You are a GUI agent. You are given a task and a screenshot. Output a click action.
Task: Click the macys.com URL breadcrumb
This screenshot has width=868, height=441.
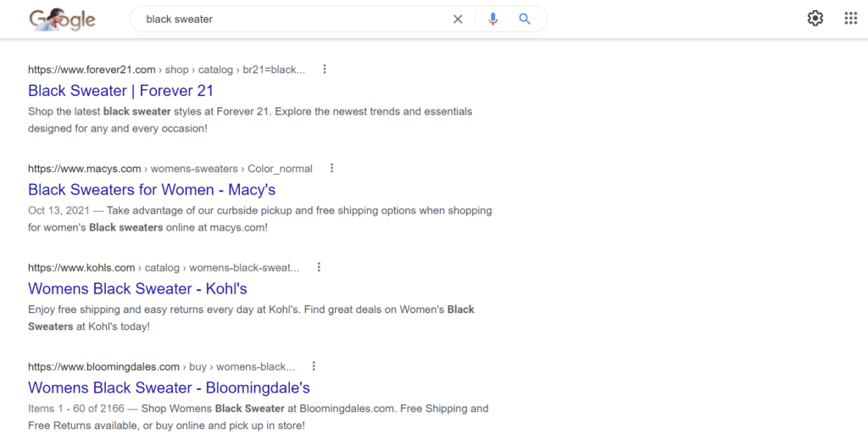(85, 169)
